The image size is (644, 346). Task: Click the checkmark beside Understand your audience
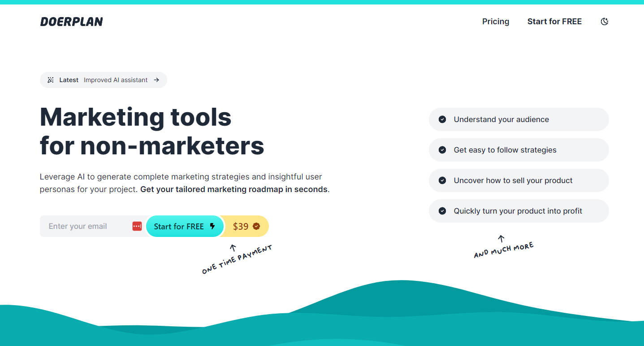click(x=442, y=119)
